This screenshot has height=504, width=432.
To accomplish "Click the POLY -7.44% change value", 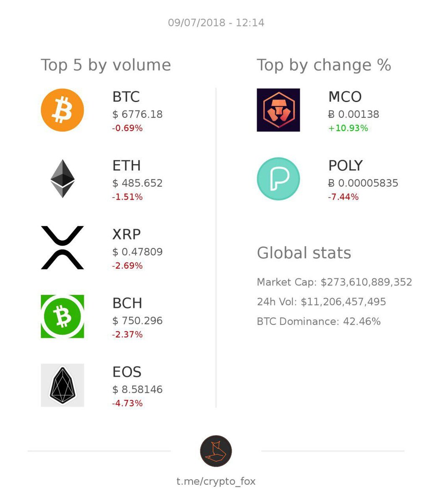I will point(343,197).
